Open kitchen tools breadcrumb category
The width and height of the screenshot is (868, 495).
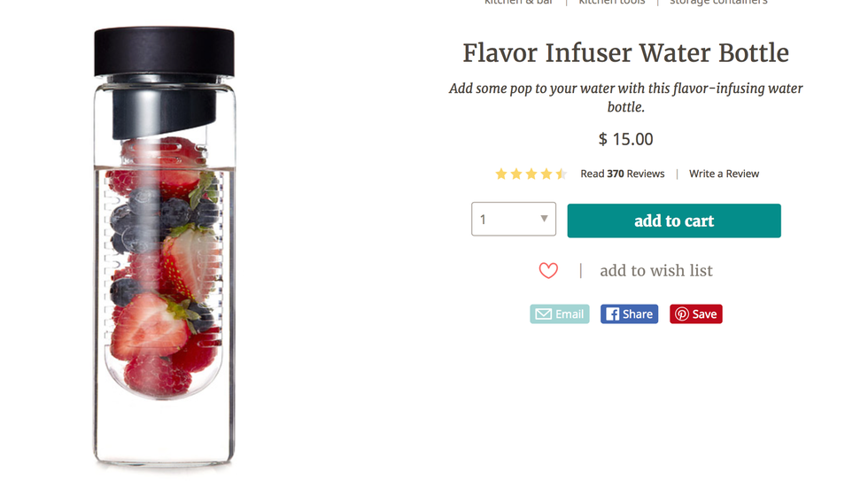[611, 3]
